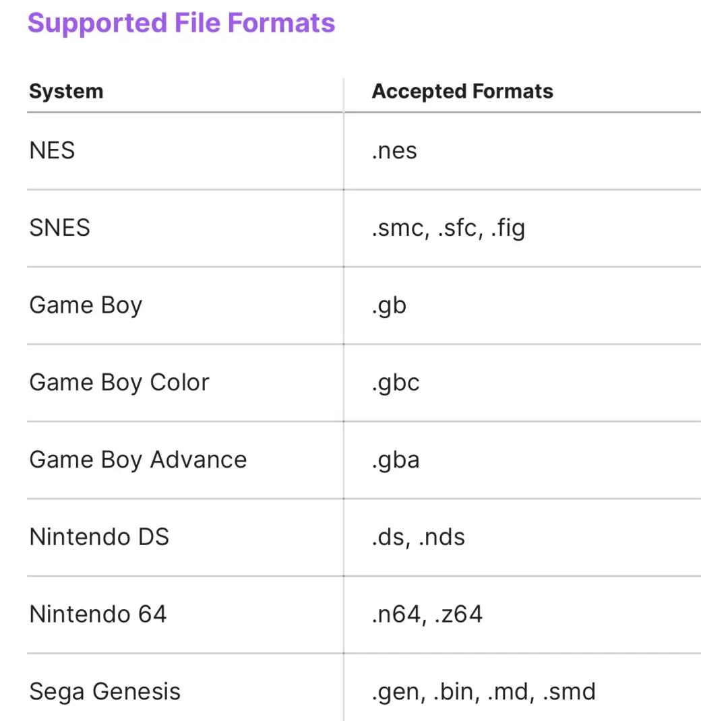Screen dimensions: 728x721
Task: Select the .ds, .nds formats text
Action: coord(419,537)
